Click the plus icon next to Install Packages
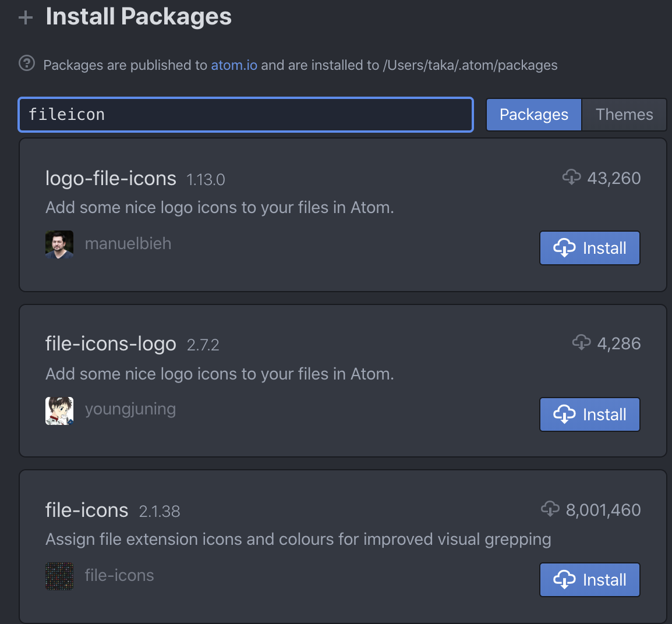The height and width of the screenshot is (624, 672). click(x=25, y=17)
